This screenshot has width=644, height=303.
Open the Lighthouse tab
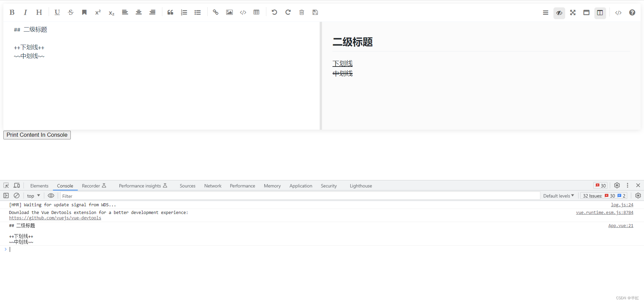pyautogui.click(x=361, y=186)
